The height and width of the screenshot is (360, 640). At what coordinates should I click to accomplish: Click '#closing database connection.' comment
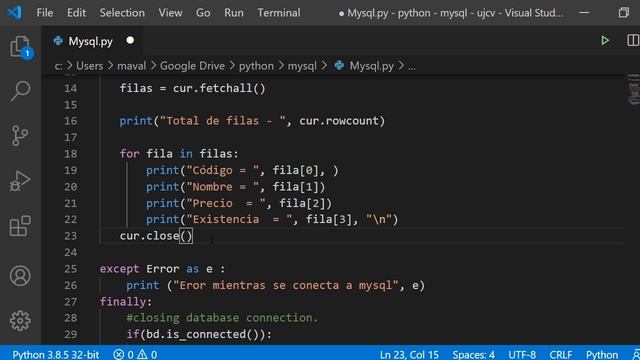coord(222,318)
